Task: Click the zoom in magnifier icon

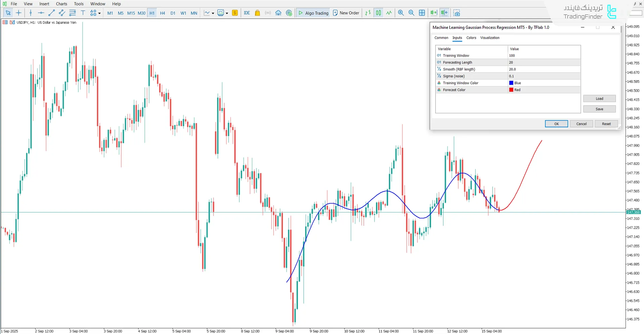Action: pyautogui.click(x=401, y=13)
